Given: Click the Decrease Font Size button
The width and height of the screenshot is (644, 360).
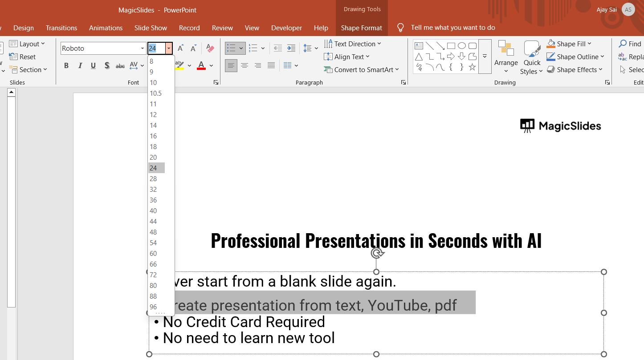Looking at the screenshot, I should [x=193, y=48].
